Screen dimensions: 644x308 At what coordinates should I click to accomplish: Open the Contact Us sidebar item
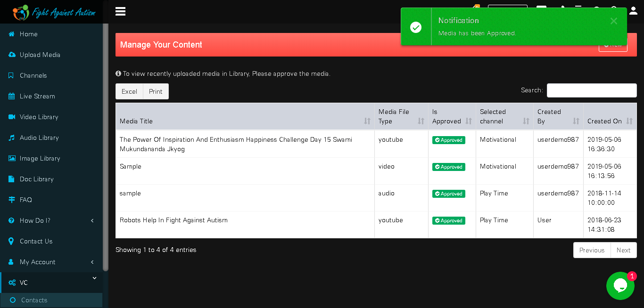pyautogui.click(x=51, y=241)
